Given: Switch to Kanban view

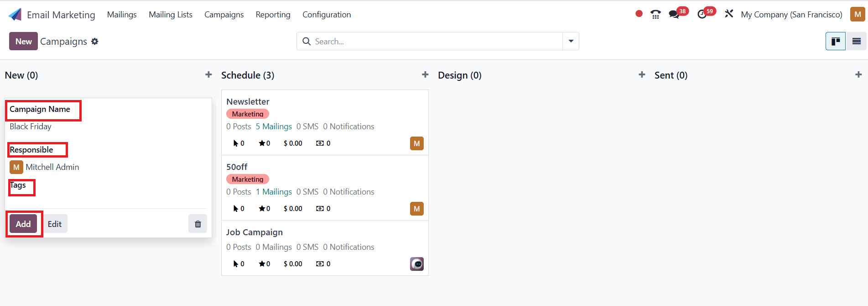Looking at the screenshot, I should tap(836, 41).
